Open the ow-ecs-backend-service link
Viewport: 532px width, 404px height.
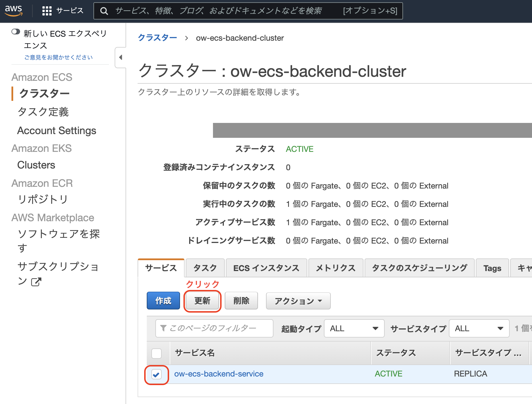tap(219, 374)
